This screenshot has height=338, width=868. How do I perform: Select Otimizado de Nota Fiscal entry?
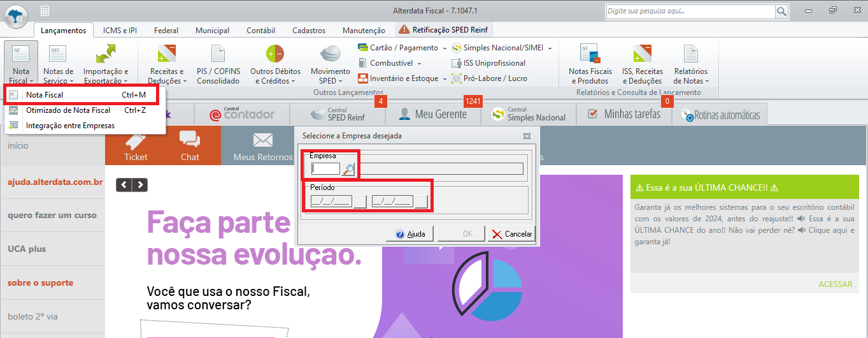click(85, 110)
